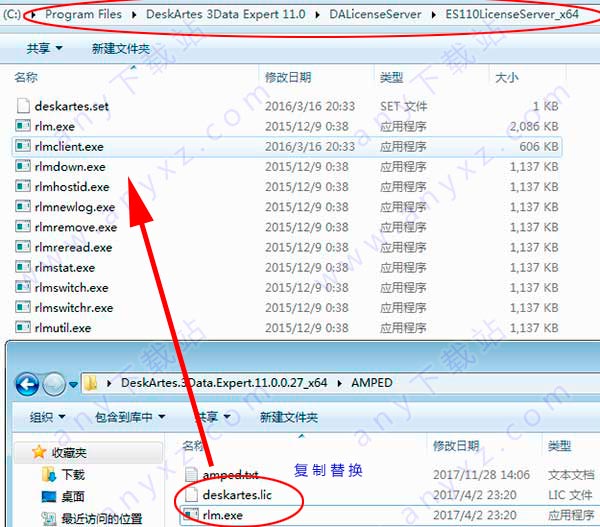Click the rlmswitch.exe application icon

[x=23, y=287]
